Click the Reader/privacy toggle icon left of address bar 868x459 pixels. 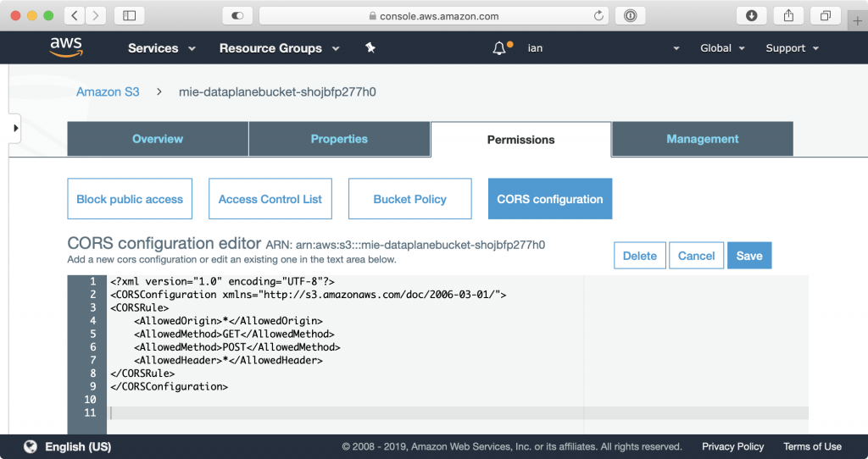237,15
